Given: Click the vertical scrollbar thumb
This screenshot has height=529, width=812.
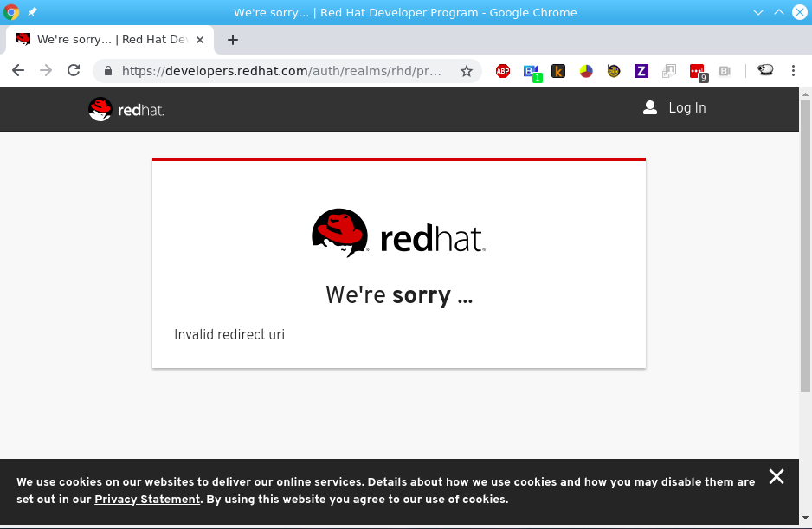Looking at the screenshot, I should (x=805, y=246).
